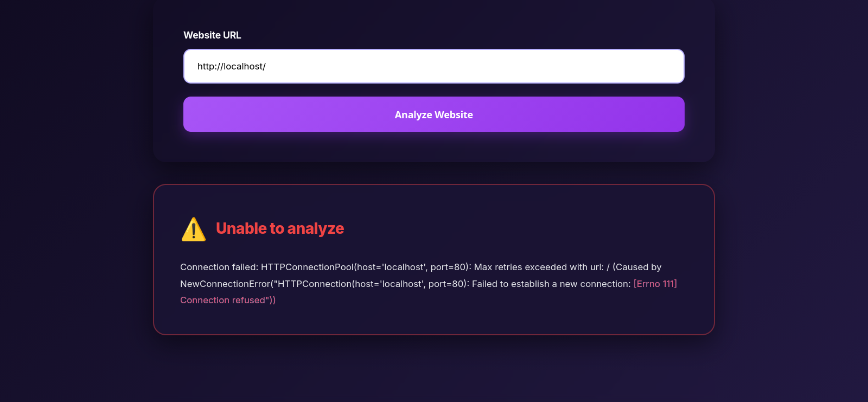Click the "(Caused by" text in the error

(x=637, y=267)
